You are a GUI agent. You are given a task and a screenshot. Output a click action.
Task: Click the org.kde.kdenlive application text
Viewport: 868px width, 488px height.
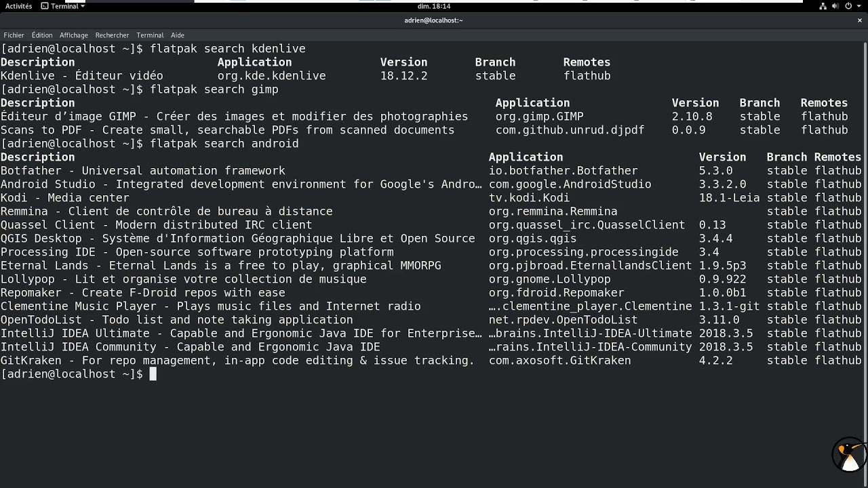click(x=271, y=76)
